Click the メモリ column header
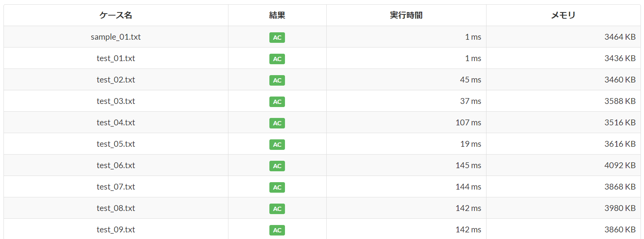644x239 pixels. [563, 15]
